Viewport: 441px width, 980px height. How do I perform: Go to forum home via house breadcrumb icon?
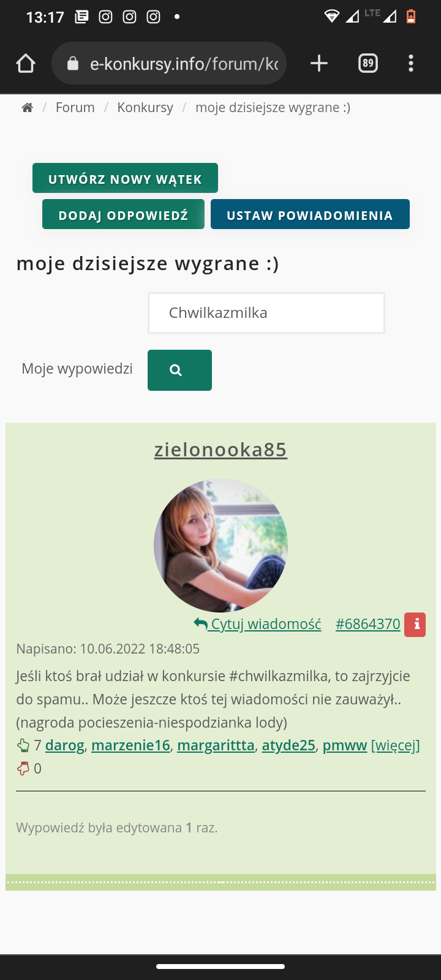(27, 108)
